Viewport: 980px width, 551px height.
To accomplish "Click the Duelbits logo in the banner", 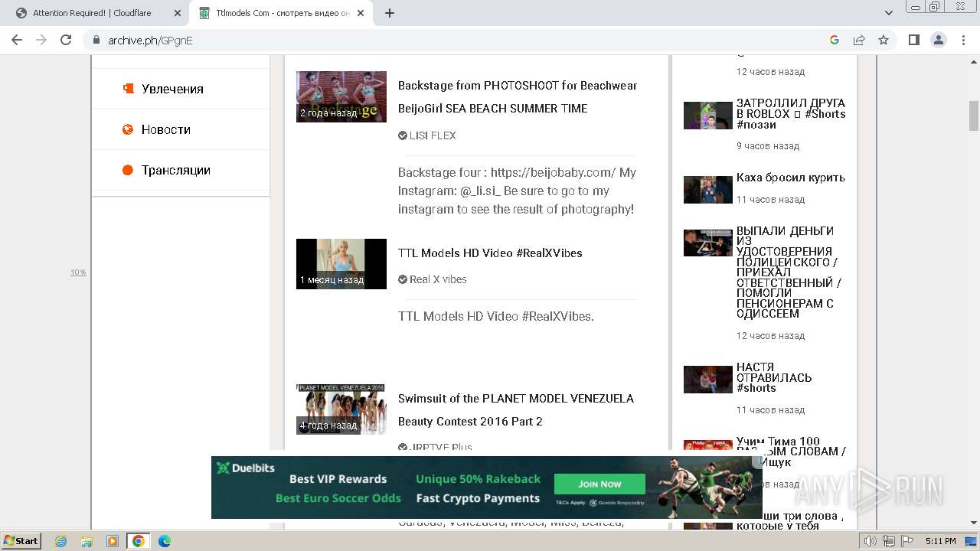I will tap(246, 468).
